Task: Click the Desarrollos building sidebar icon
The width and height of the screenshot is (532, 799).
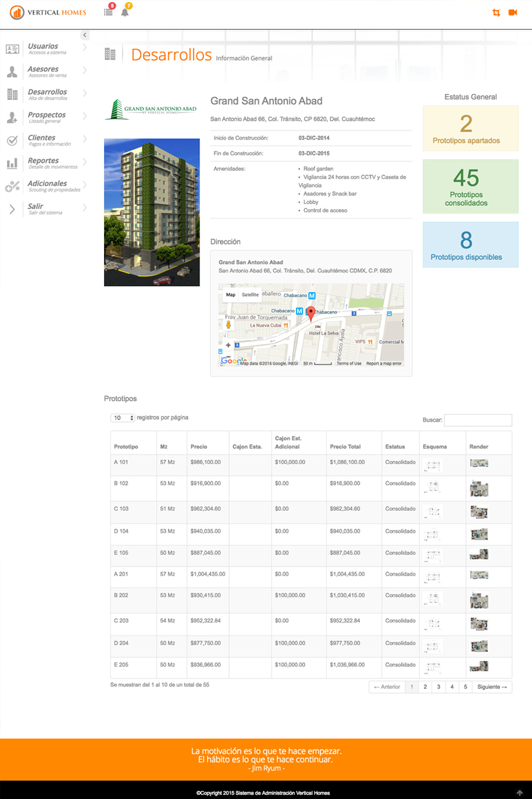Action: pos(12,94)
